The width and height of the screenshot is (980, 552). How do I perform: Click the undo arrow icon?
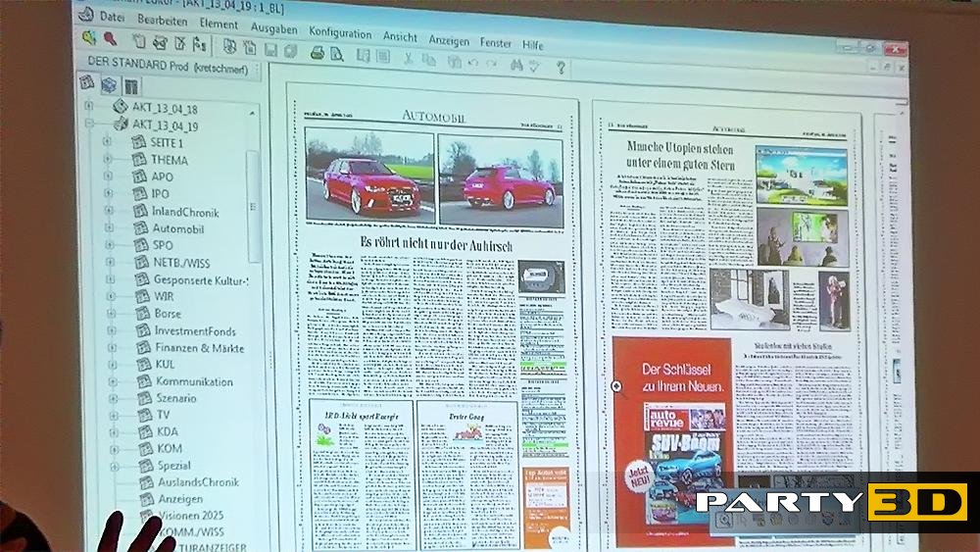[x=473, y=63]
